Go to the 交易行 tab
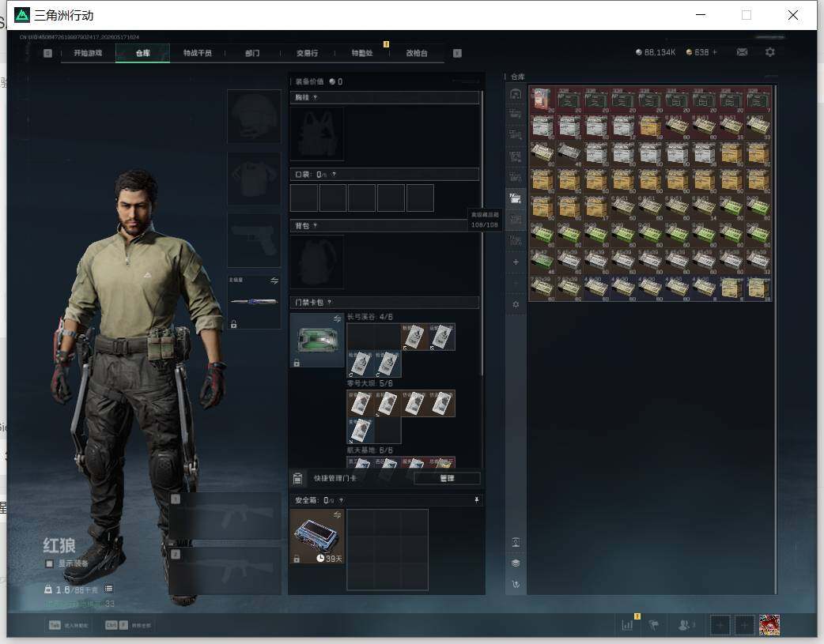Screen dimensions: 824x644 pyautogui.click(x=307, y=53)
